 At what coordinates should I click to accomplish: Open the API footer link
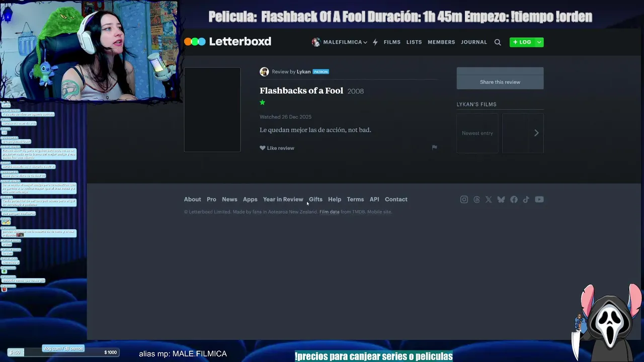point(374,200)
